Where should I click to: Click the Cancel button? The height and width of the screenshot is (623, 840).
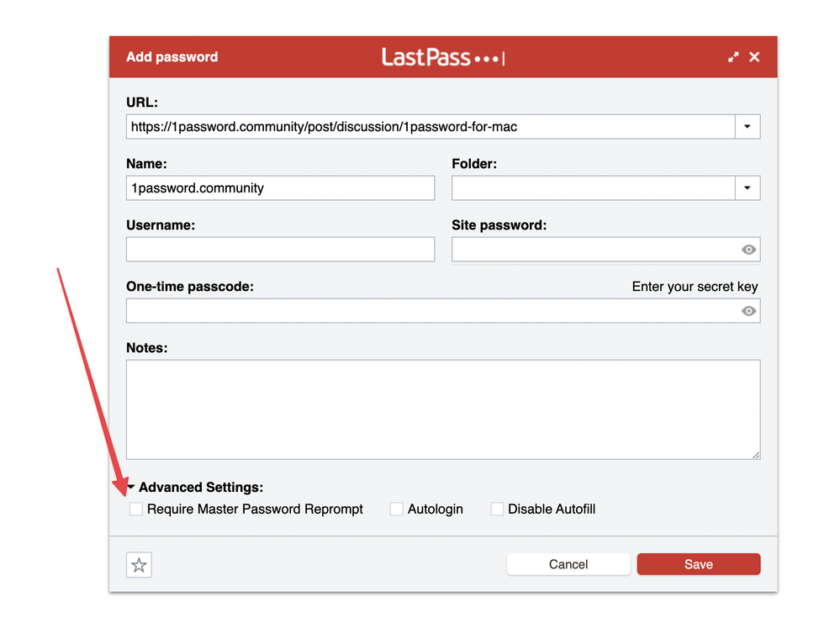point(568,564)
